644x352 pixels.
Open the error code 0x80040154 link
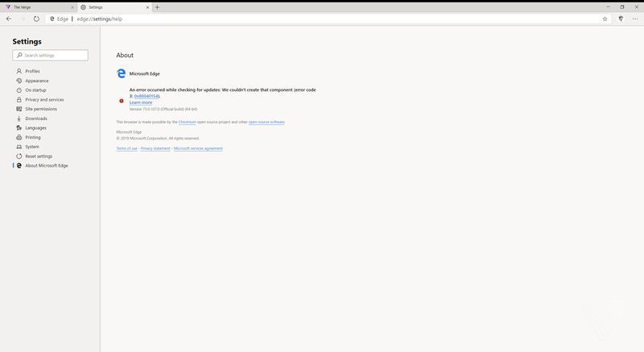pos(147,96)
